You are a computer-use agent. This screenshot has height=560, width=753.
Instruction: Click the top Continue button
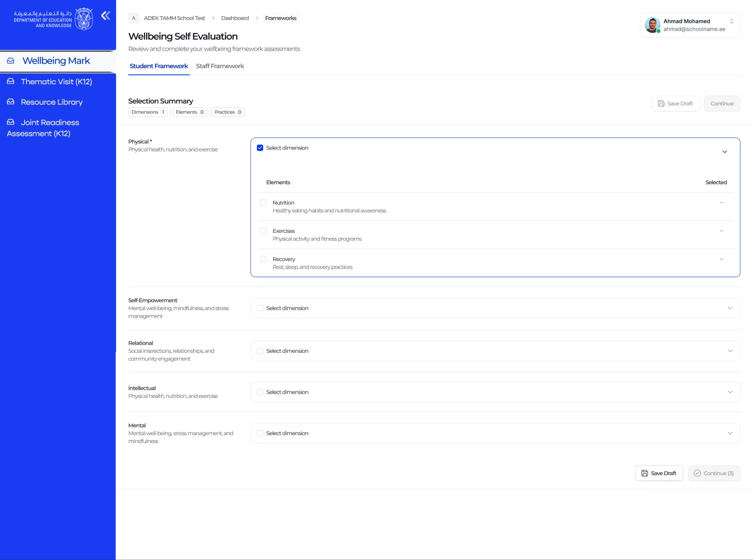click(722, 103)
